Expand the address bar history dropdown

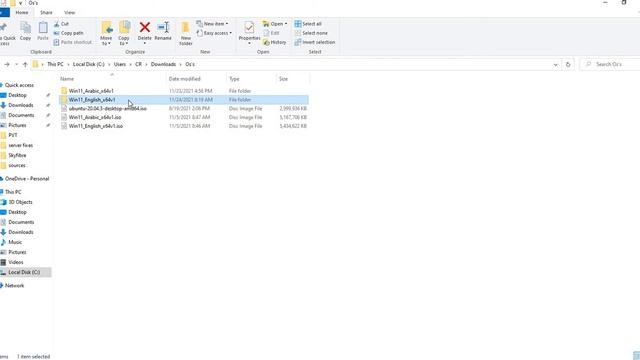point(555,64)
